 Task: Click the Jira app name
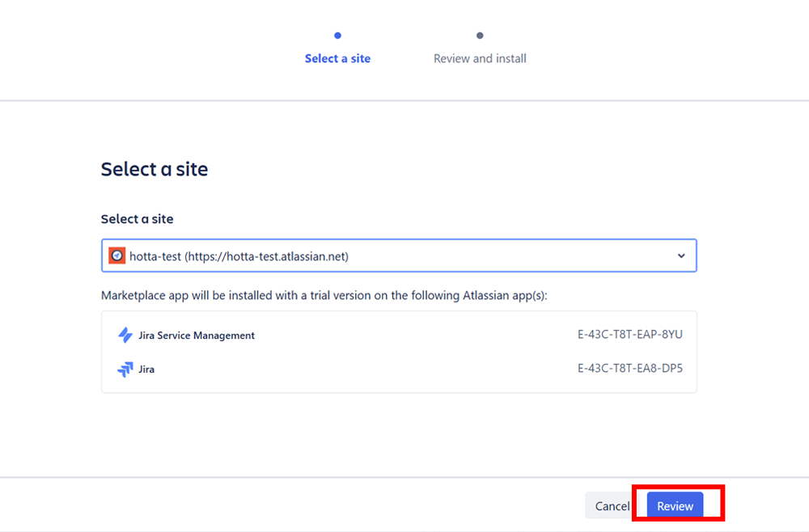click(x=146, y=369)
